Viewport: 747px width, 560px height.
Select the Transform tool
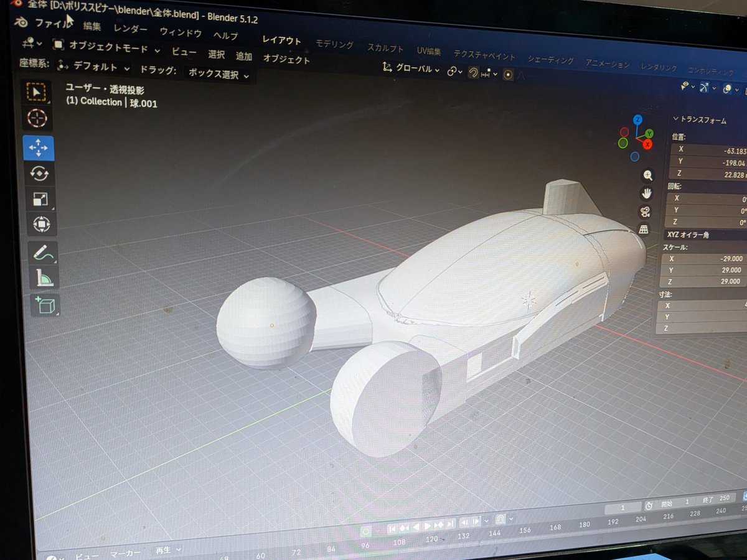click(40, 225)
